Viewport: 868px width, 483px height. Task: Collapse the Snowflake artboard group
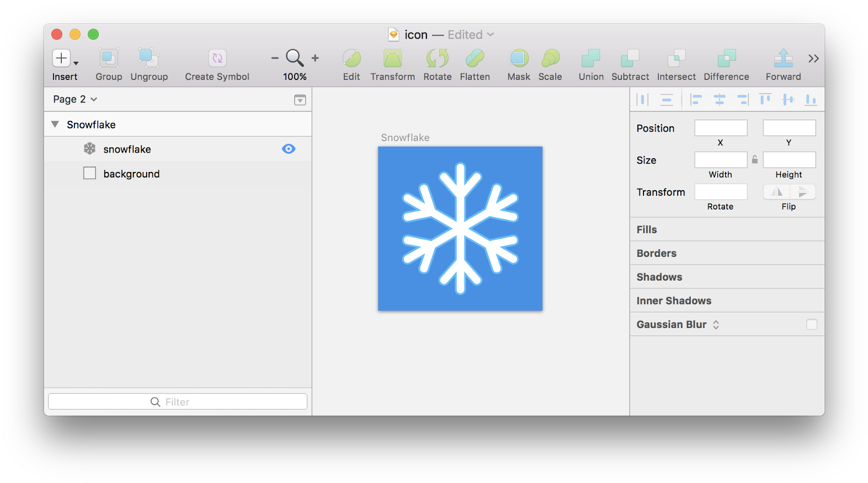tap(55, 125)
